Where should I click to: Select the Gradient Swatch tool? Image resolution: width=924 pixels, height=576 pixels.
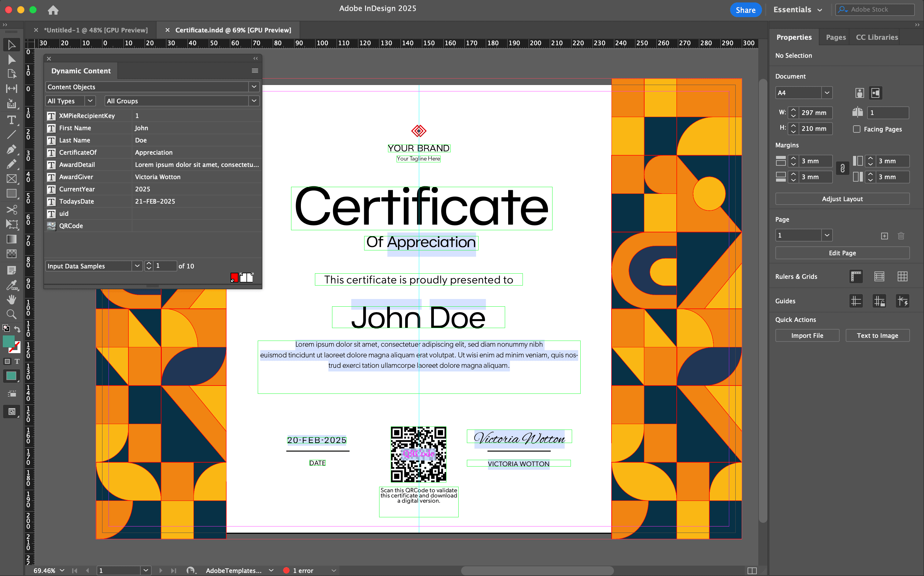click(x=11, y=239)
